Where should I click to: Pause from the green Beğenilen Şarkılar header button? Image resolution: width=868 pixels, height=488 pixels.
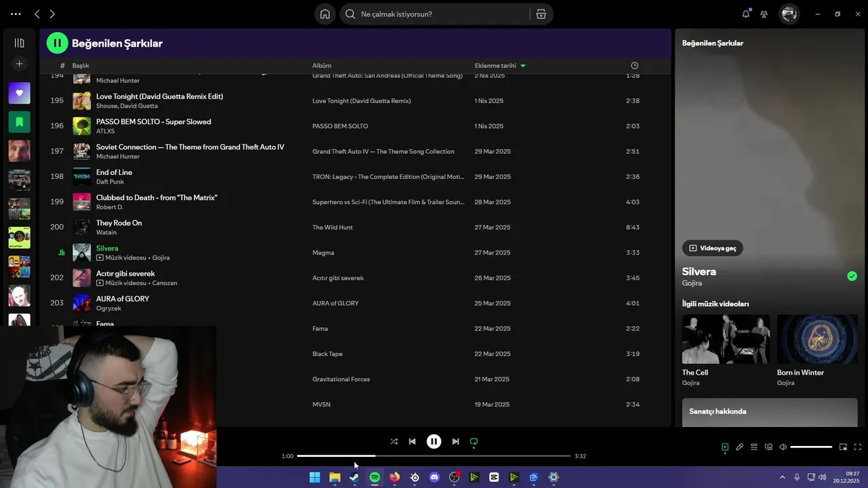pyautogui.click(x=57, y=43)
